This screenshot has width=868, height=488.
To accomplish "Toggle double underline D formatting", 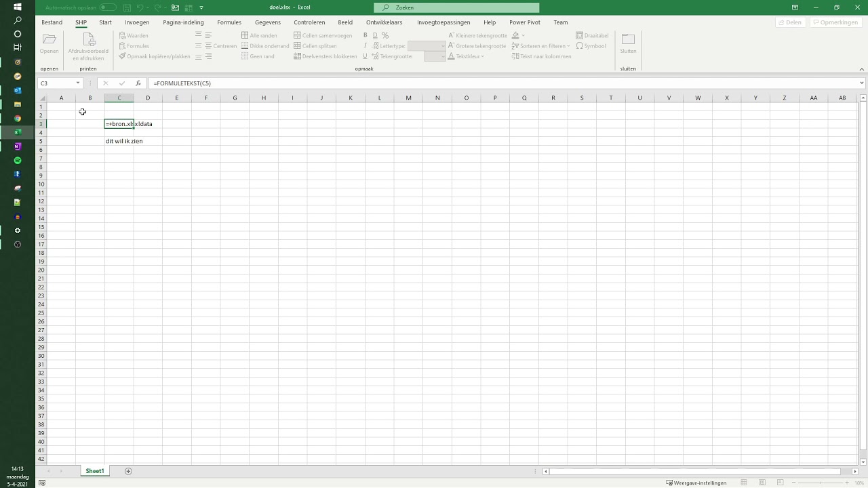I will pyautogui.click(x=374, y=35).
